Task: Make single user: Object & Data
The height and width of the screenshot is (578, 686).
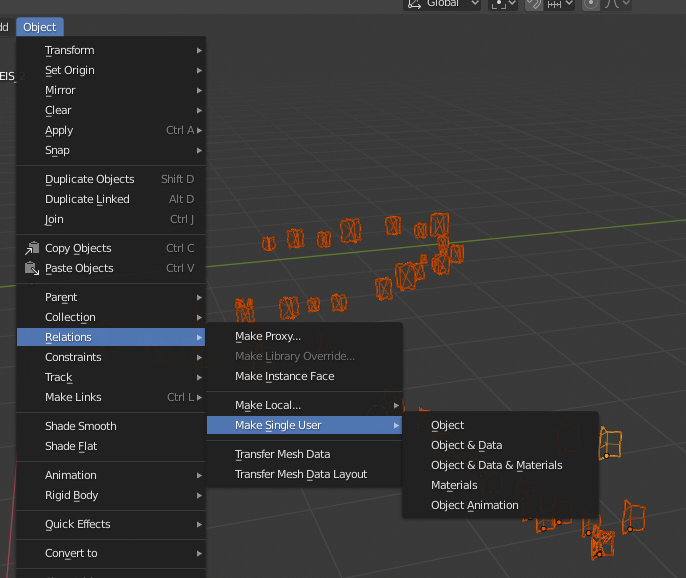Action: 500,445
